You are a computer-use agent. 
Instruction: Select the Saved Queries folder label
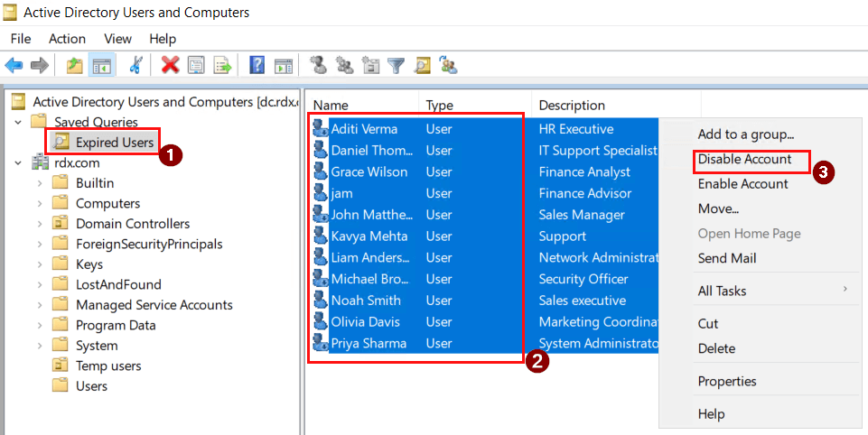pos(97,122)
